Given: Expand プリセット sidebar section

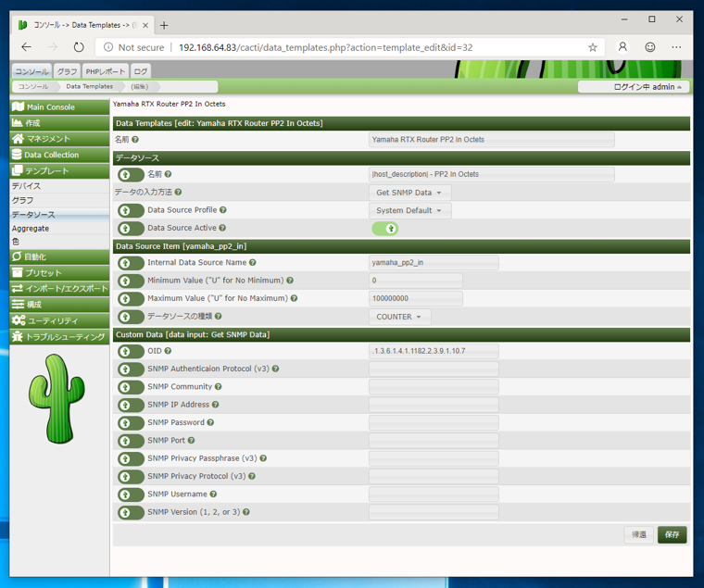Looking at the screenshot, I should (59, 273).
